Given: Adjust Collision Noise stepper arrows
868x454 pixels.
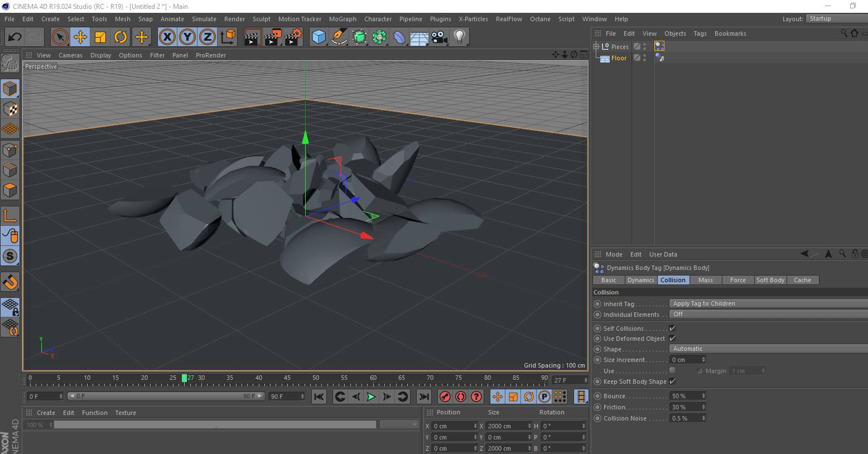Looking at the screenshot, I should click(703, 418).
